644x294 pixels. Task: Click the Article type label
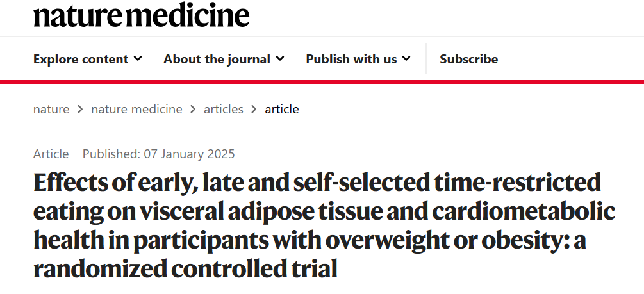(x=51, y=154)
